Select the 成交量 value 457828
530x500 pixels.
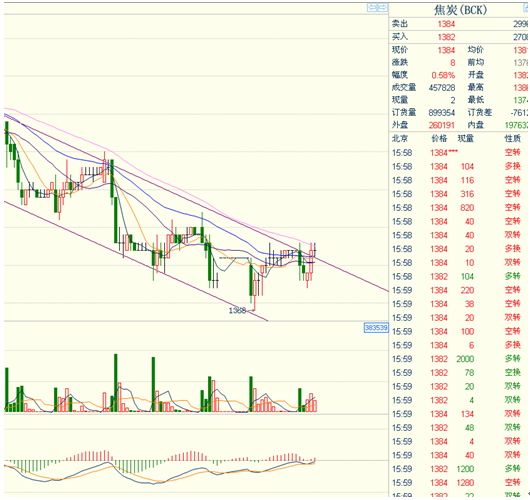click(x=442, y=88)
